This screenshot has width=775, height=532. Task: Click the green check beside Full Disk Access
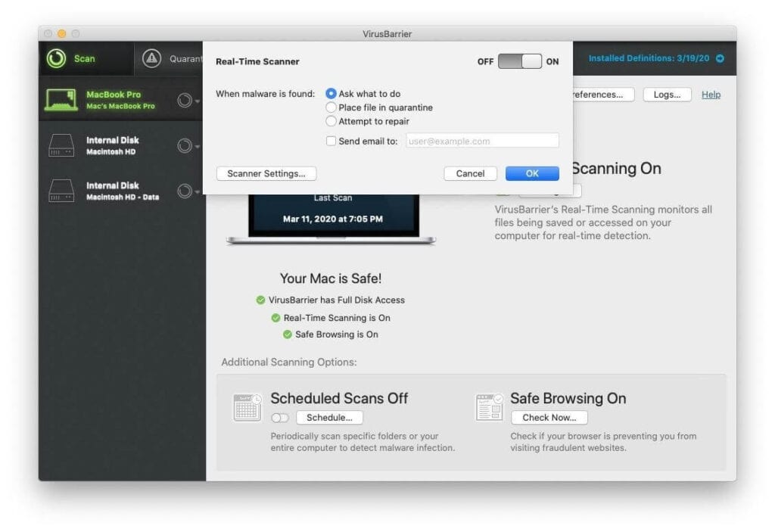(260, 300)
